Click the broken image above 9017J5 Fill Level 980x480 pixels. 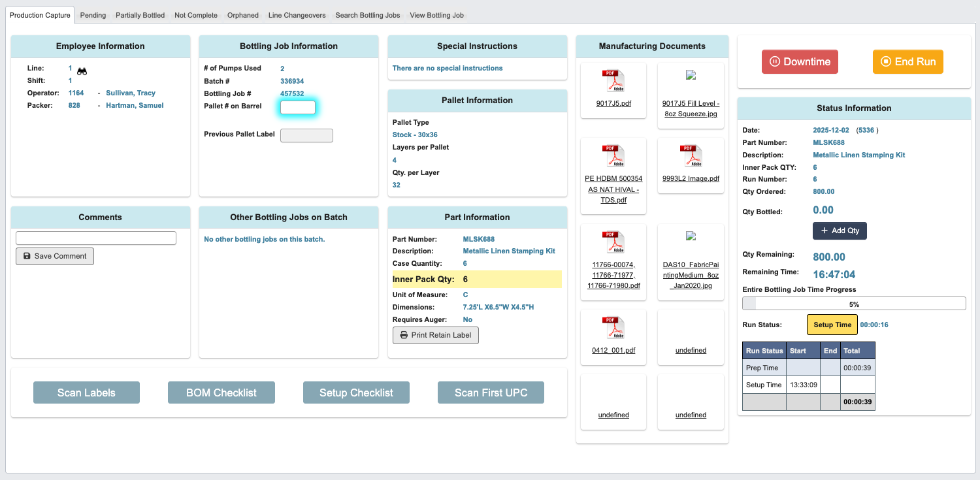(x=691, y=74)
